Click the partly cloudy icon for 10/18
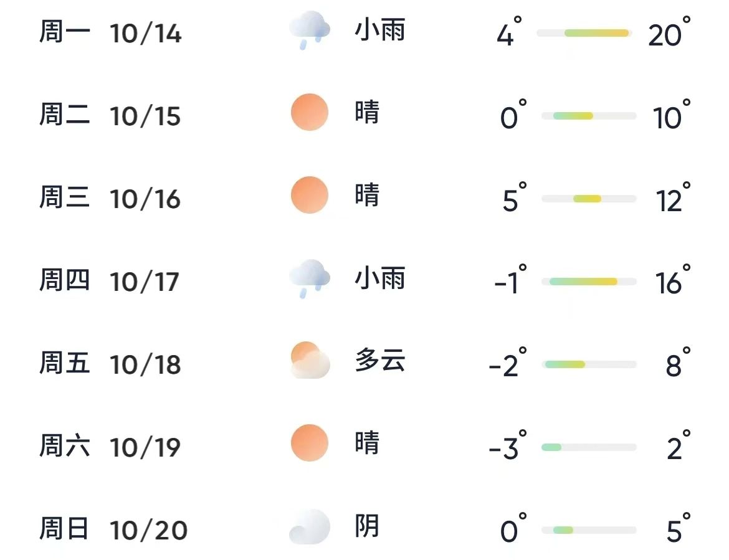The width and height of the screenshot is (729, 560). [310, 361]
